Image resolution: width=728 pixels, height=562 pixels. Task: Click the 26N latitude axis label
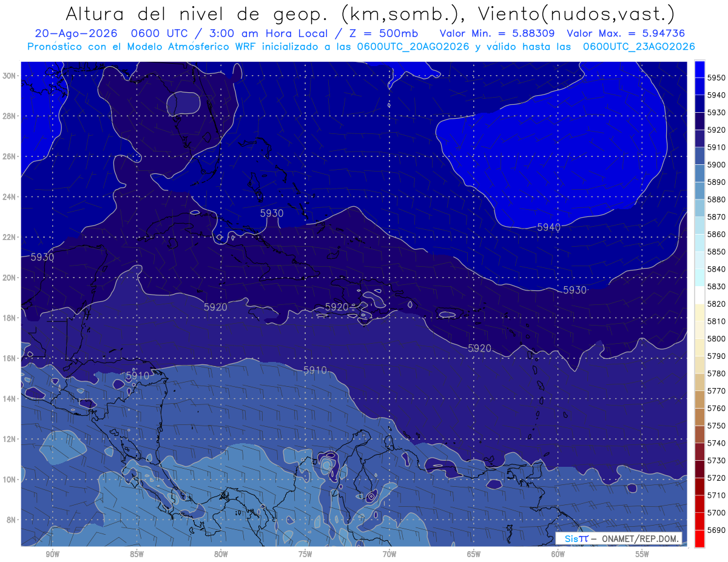(9, 156)
